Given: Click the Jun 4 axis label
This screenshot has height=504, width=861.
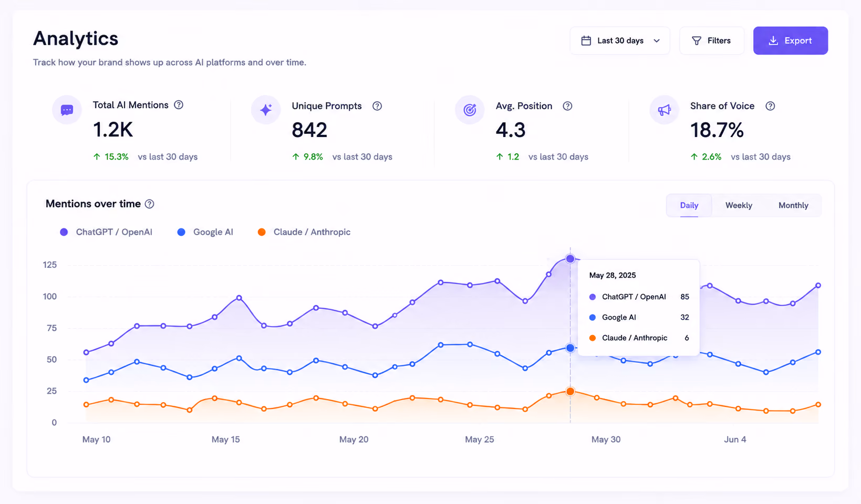Looking at the screenshot, I should pyautogui.click(x=735, y=440).
